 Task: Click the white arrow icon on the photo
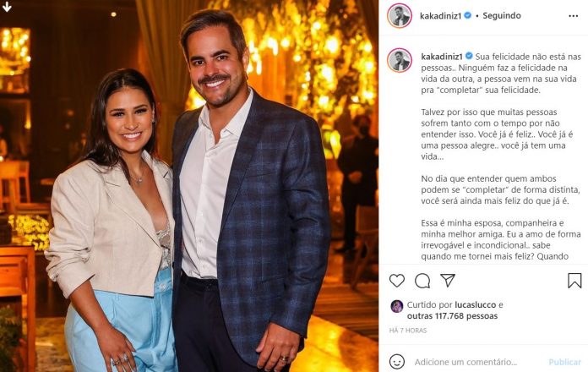click(7, 7)
